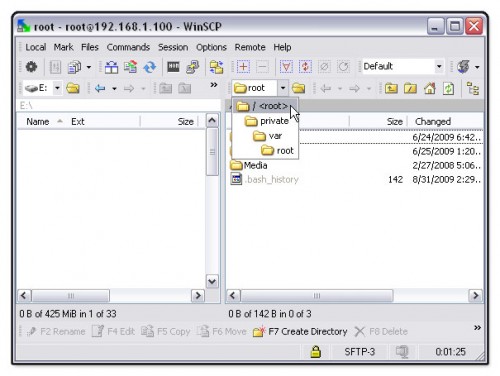Expand the session globe dropdown arrow

(x=477, y=67)
